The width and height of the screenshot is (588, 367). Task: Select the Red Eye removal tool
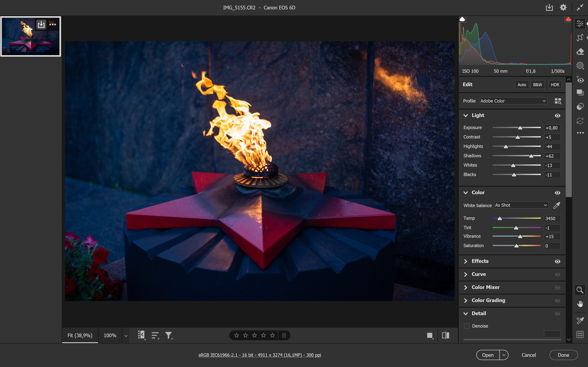580,80
